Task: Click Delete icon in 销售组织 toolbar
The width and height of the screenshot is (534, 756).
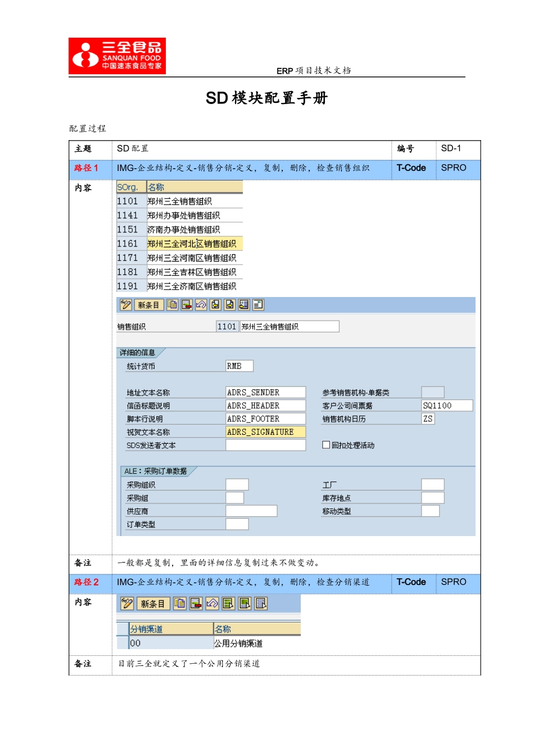Action: click(x=187, y=305)
